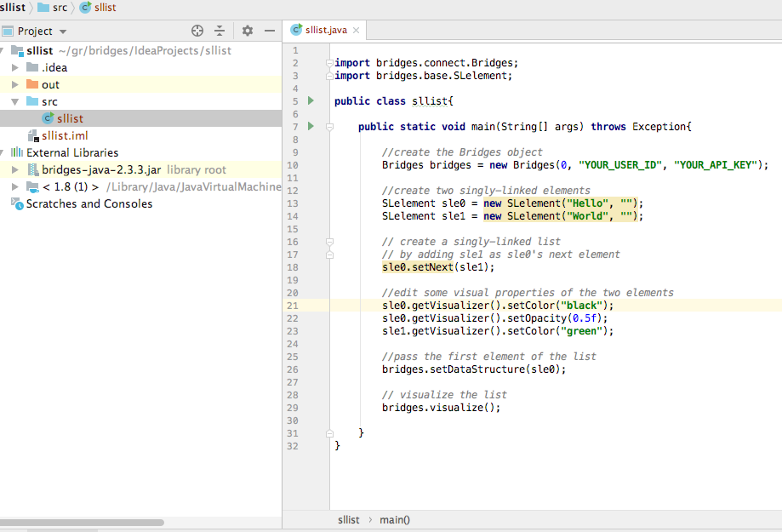Click the "black" string on line 21
782x532 pixels.
[x=581, y=306]
